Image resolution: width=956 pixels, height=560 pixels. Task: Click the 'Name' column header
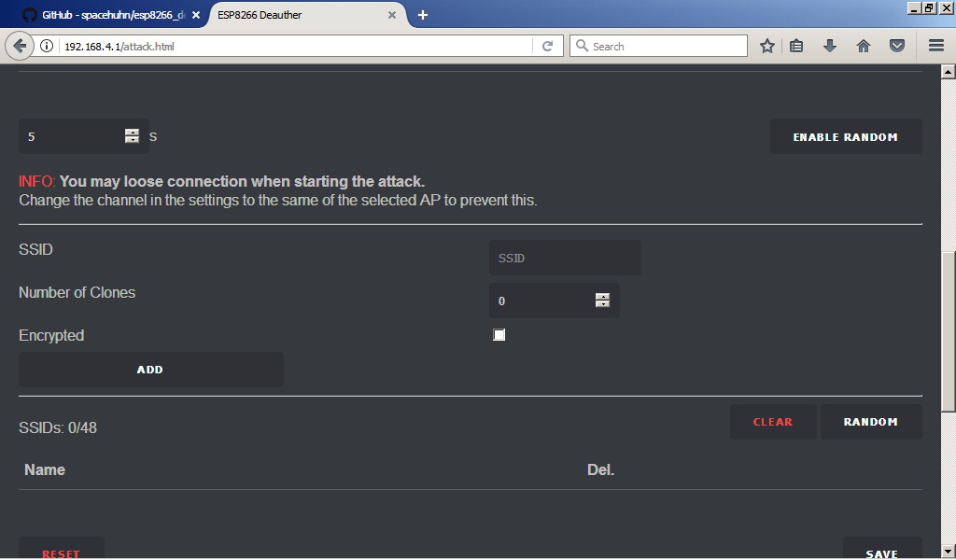tap(45, 469)
